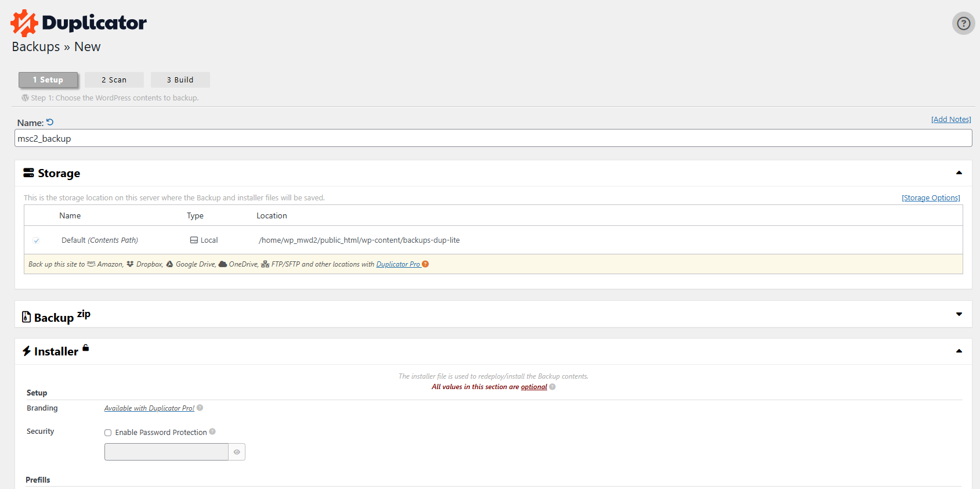Screen dimensions: 980x489
Task: Go to the 2 Scan step tab
Action: (x=114, y=80)
